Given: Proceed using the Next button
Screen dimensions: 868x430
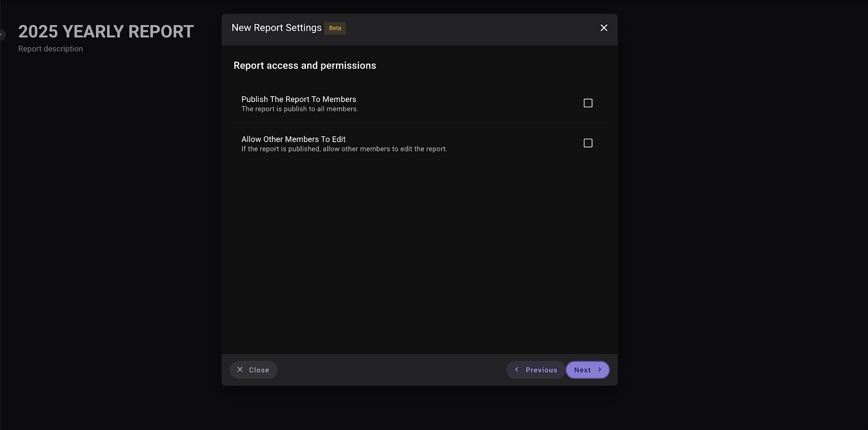Looking at the screenshot, I should pos(587,370).
